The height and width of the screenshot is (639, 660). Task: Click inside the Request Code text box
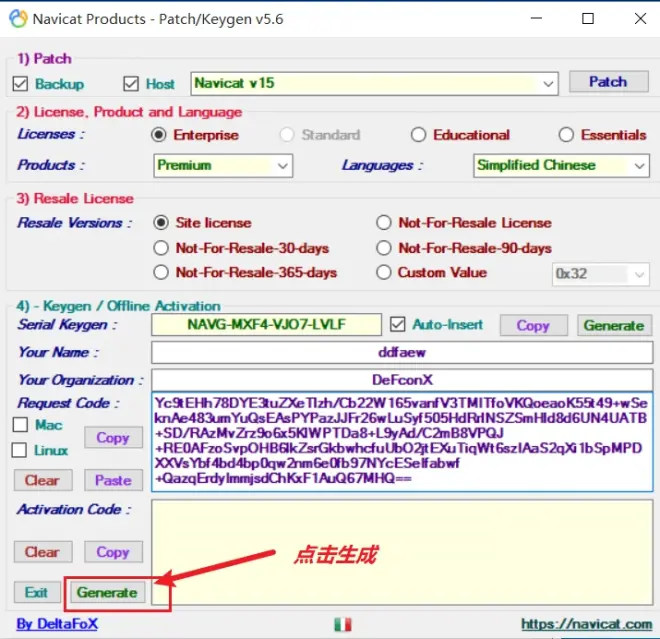click(x=402, y=442)
